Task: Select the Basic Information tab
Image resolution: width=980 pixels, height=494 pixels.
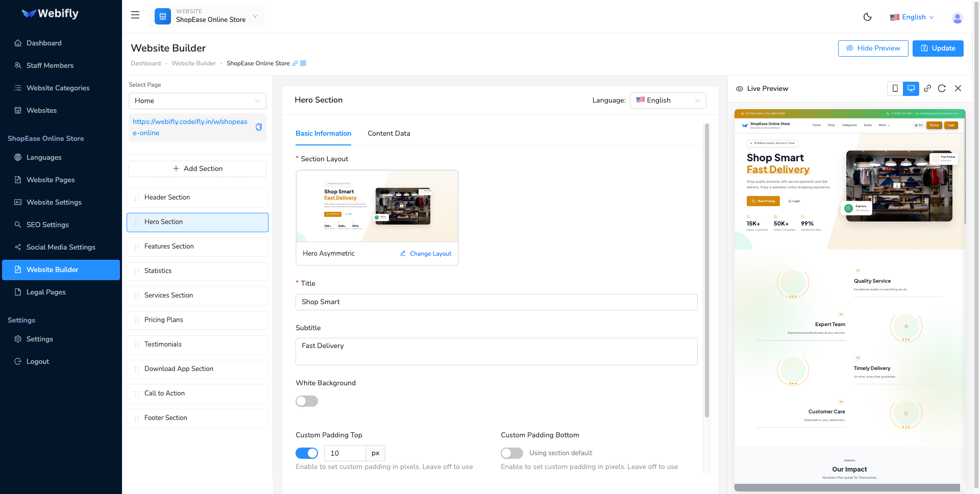Action: (x=323, y=133)
